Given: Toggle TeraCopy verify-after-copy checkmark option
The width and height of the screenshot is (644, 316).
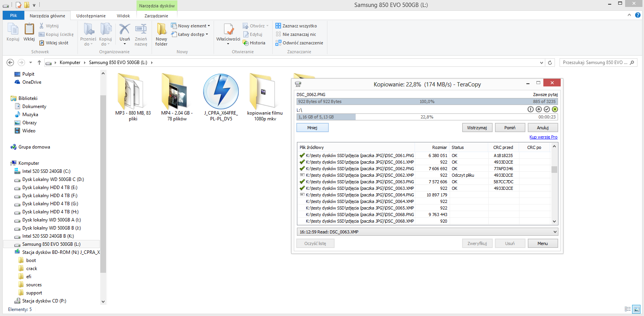Looking at the screenshot, I should click(547, 109).
